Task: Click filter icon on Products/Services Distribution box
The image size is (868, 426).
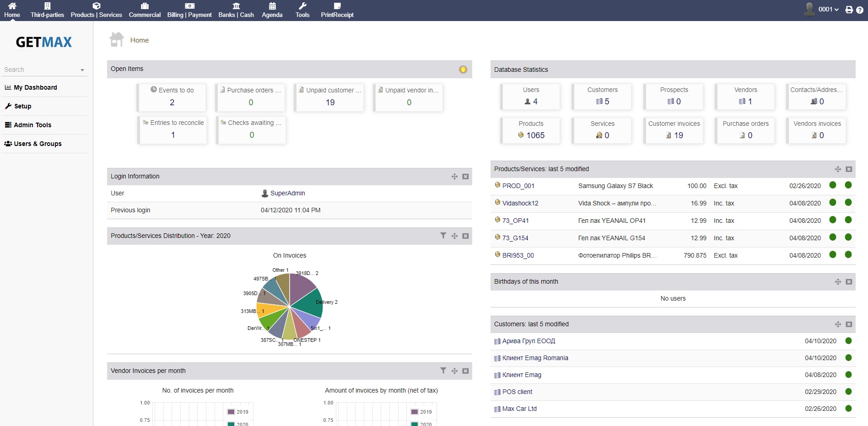Action: pyautogui.click(x=443, y=236)
